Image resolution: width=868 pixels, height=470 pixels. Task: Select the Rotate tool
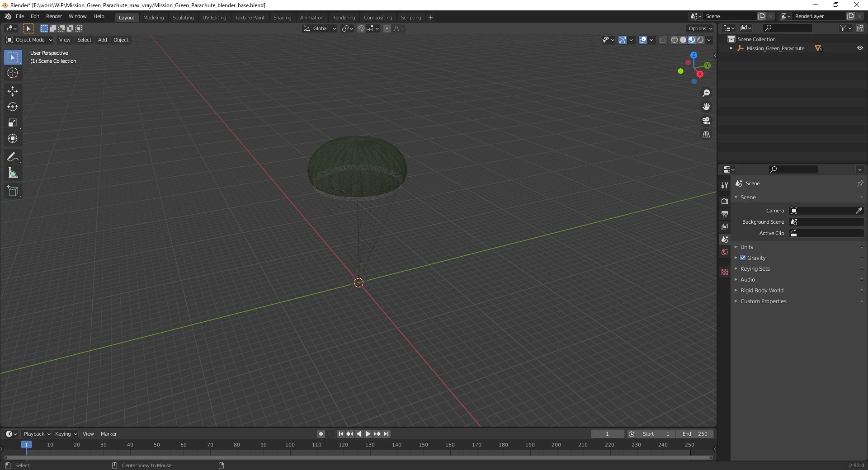13,107
